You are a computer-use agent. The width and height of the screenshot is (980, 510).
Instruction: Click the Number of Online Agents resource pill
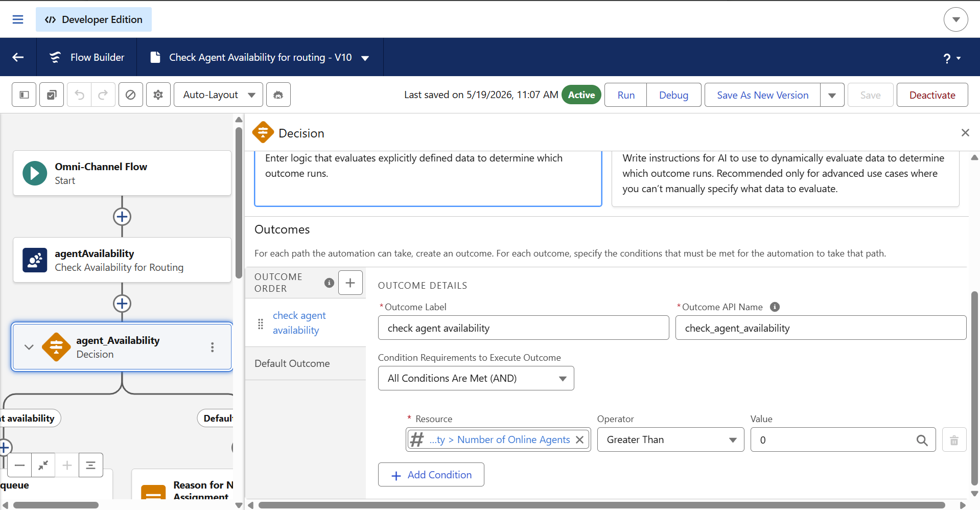click(x=498, y=439)
